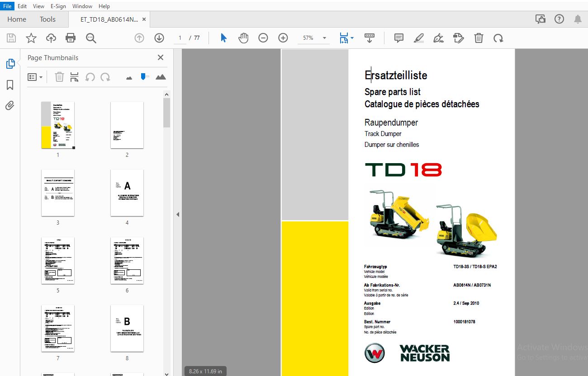
Task: Open the E-Sign menu
Action: point(58,6)
